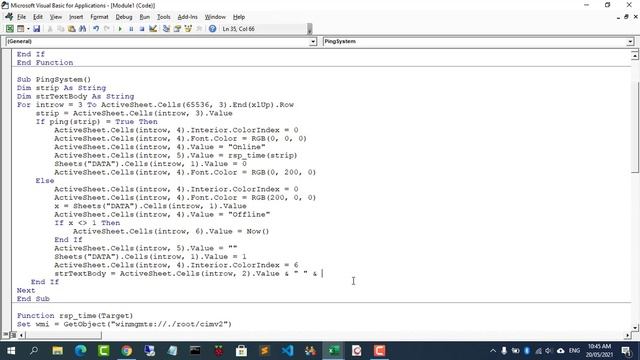
Task: Switch to Procedure View button
Action: coord(5,335)
